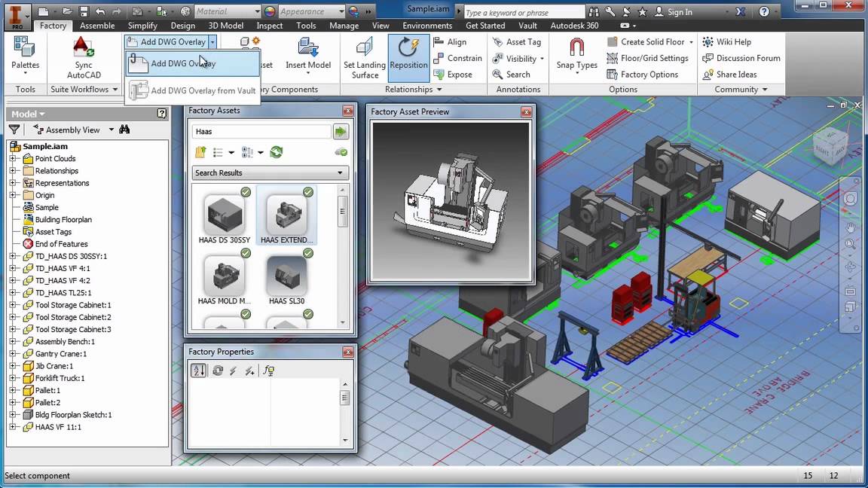Open Snap Types
868x488 pixels.
click(x=577, y=54)
